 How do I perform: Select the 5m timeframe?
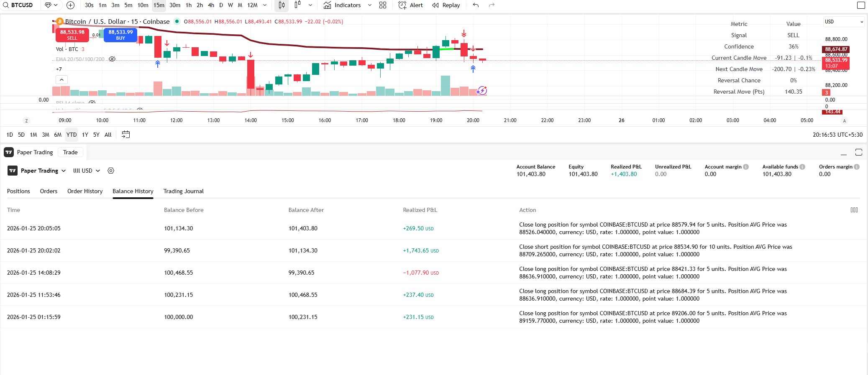click(128, 5)
